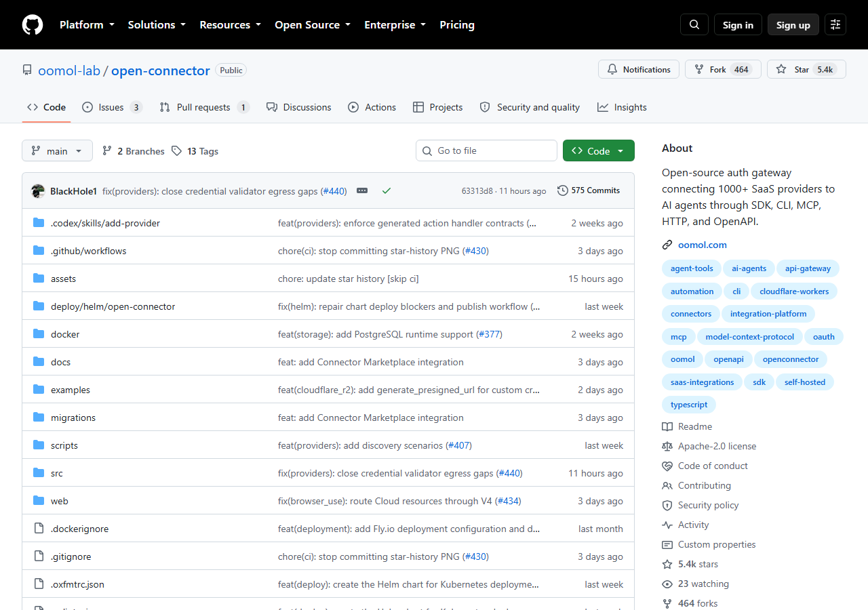Open the Code of conduct link
Screen dimensions: 868x610
713,466
